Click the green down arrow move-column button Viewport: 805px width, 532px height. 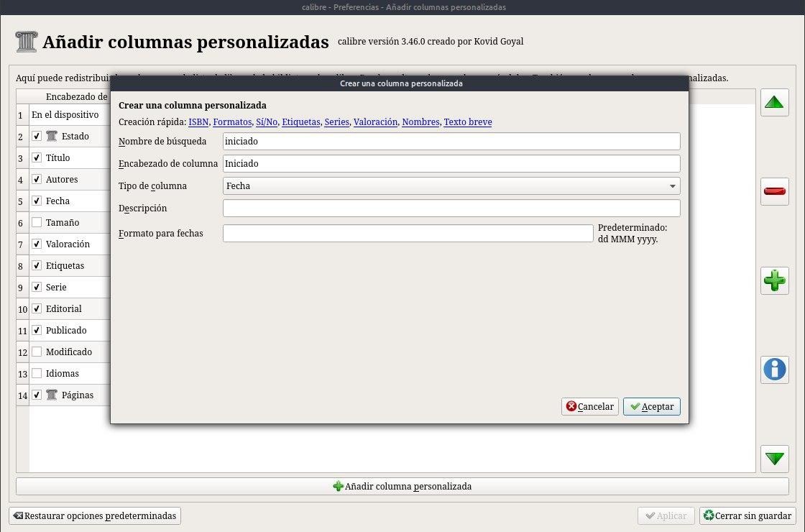coord(774,458)
